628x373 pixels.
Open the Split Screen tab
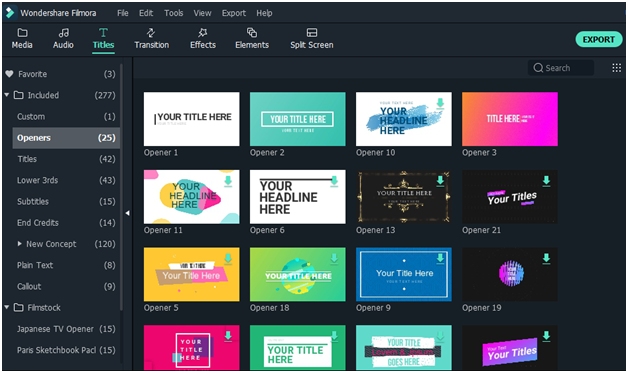click(312, 38)
